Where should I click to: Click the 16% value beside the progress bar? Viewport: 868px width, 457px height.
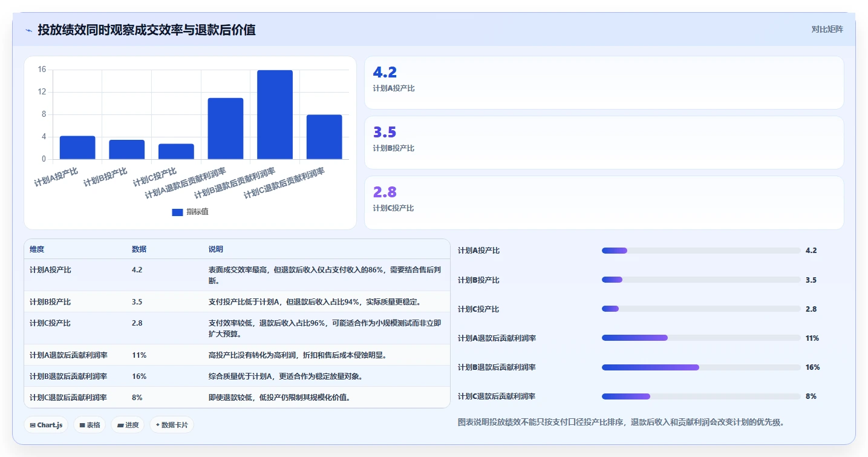(x=813, y=367)
